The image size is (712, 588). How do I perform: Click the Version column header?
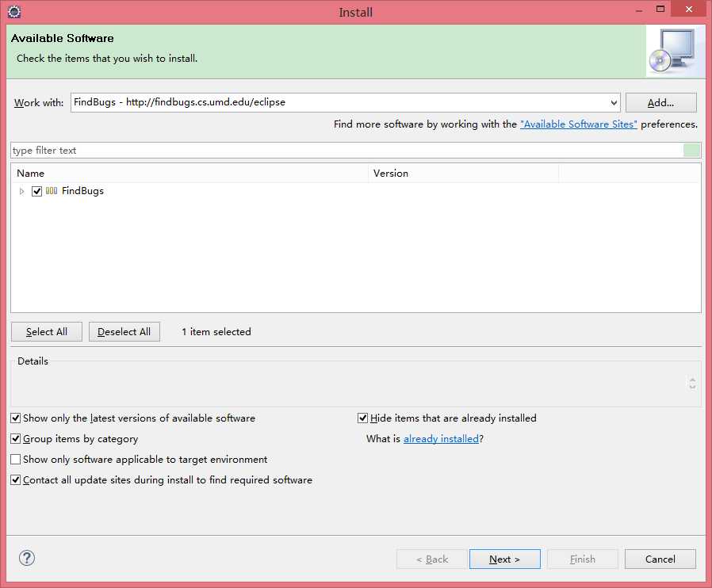pos(463,174)
